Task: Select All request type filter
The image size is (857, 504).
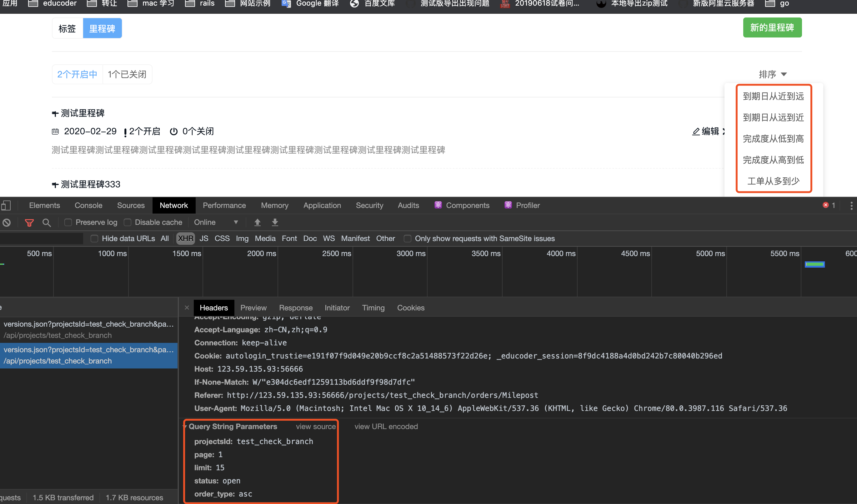Action: [x=165, y=239]
